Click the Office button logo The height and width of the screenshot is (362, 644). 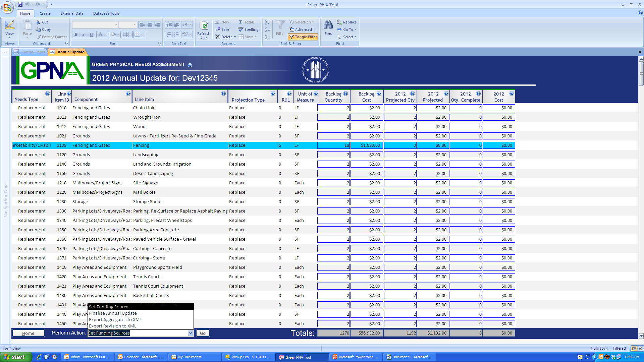[x=7, y=7]
